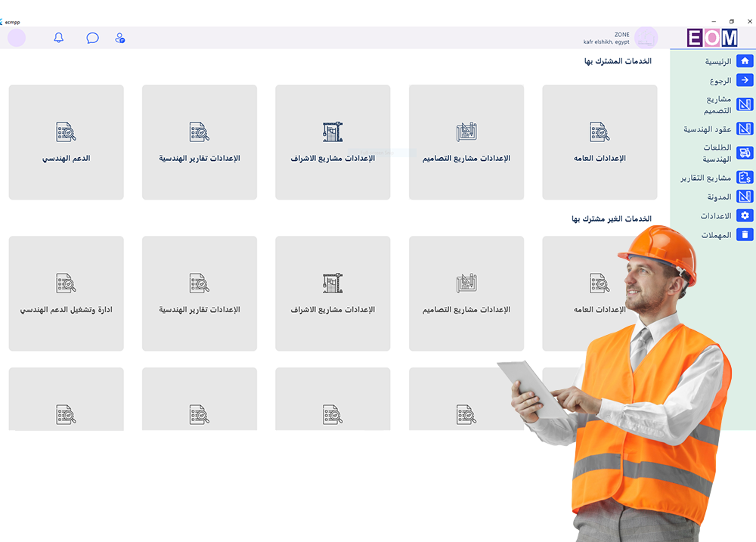Viewport: 756px width, 542px height.
Task: Open the chat messages icon
Action: click(x=91, y=38)
